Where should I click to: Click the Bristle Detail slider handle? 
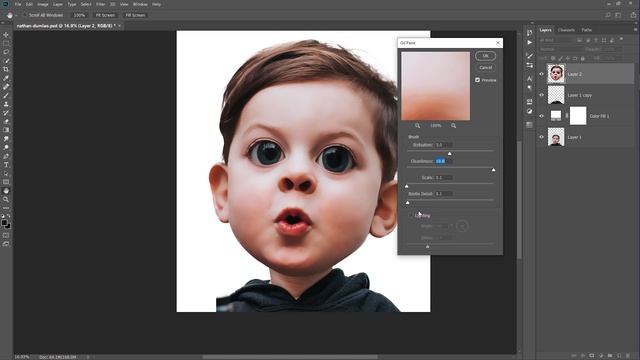click(x=408, y=202)
